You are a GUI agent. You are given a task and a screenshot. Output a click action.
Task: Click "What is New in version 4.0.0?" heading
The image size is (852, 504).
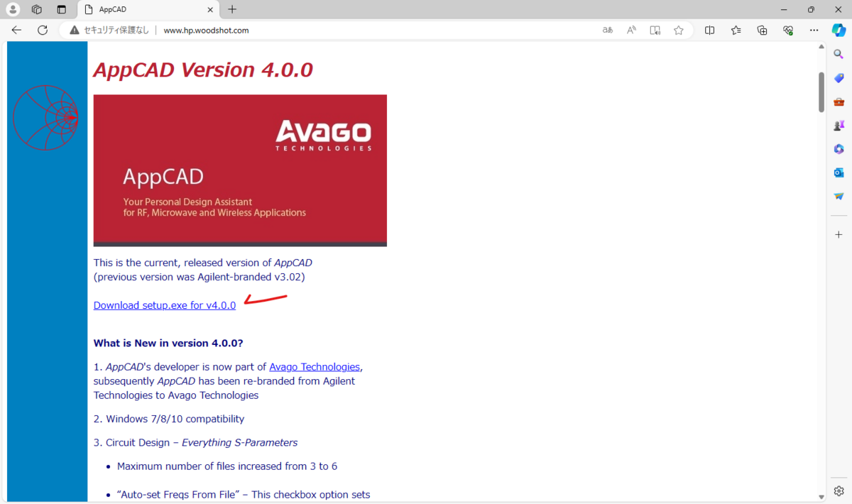pos(168,343)
